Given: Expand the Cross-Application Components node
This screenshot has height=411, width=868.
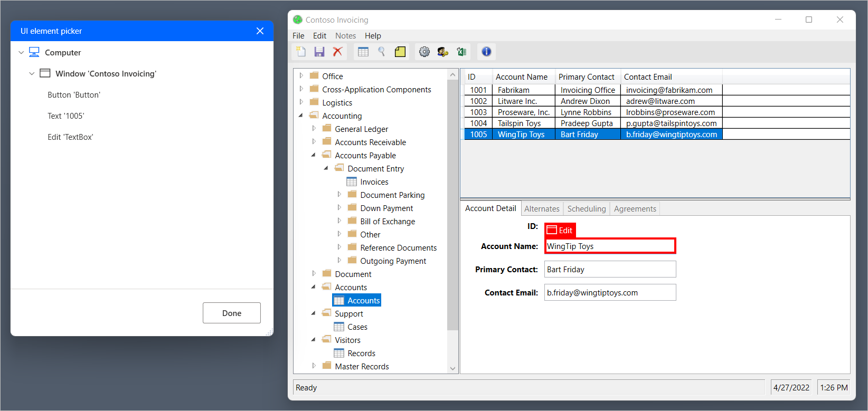Looking at the screenshot, I should [301, 89].
